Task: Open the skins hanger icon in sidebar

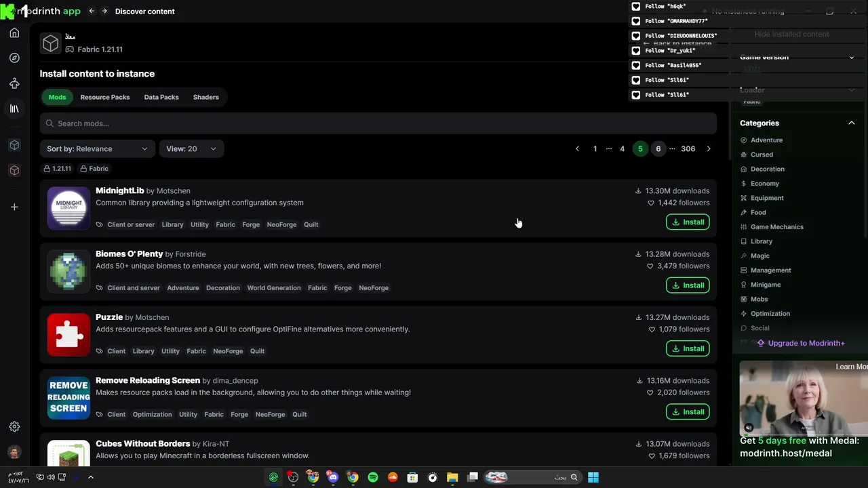Action: 14,83
